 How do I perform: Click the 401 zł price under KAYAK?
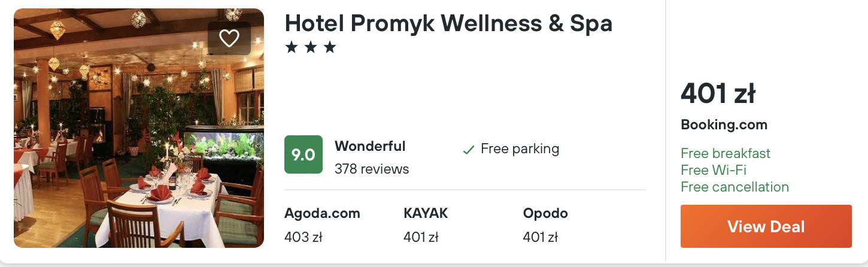[x=421, y=237]
